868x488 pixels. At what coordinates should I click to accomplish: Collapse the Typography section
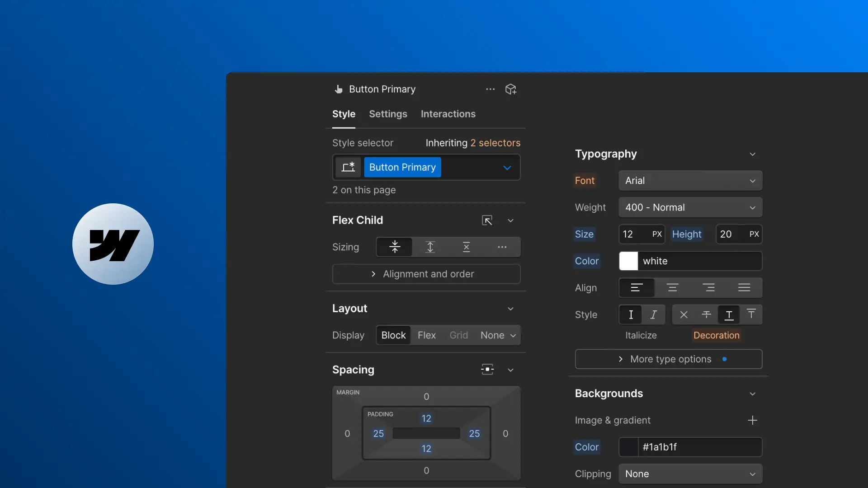point(752,154)
